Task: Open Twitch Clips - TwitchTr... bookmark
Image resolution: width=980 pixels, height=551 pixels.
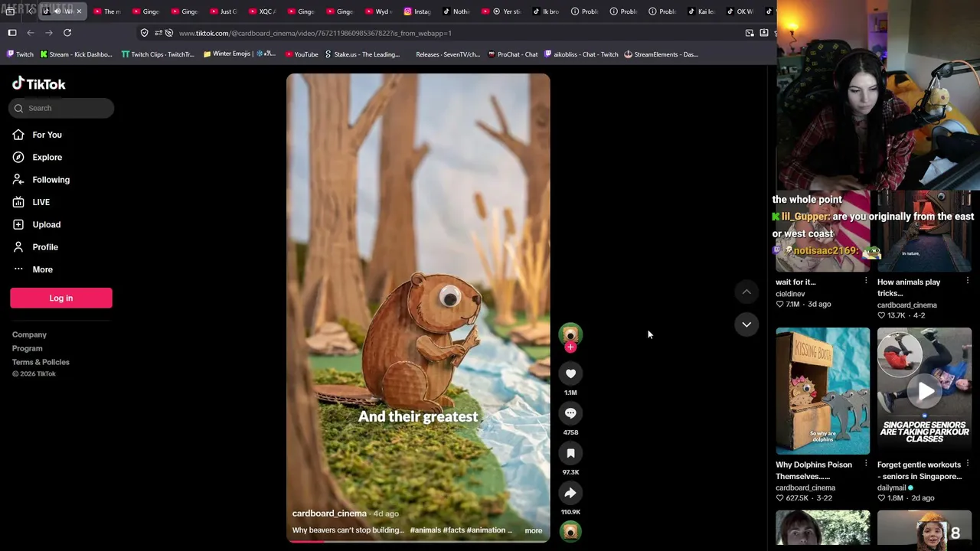Action: click(158, 54)
